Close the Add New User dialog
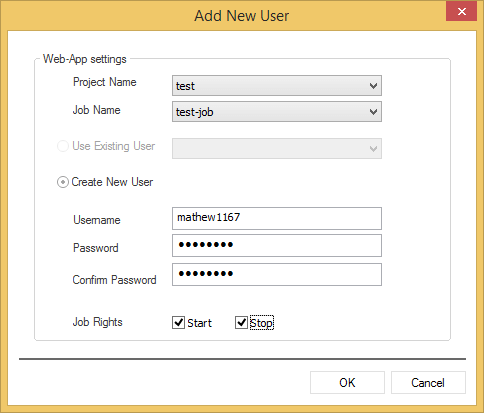This screenshot has height=413, width=484. 461,12
